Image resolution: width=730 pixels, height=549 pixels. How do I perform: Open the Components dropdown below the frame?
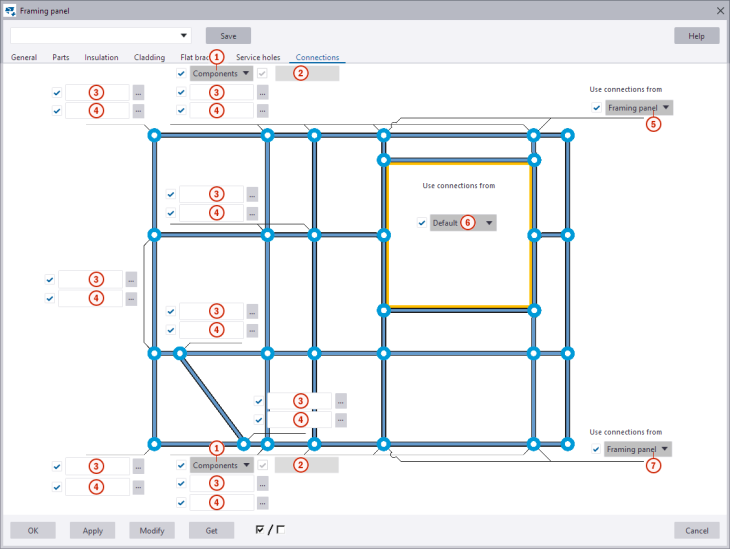(221, 465)
